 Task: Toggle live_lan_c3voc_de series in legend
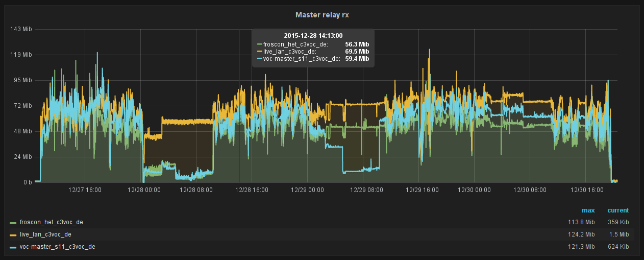point(45,234)
